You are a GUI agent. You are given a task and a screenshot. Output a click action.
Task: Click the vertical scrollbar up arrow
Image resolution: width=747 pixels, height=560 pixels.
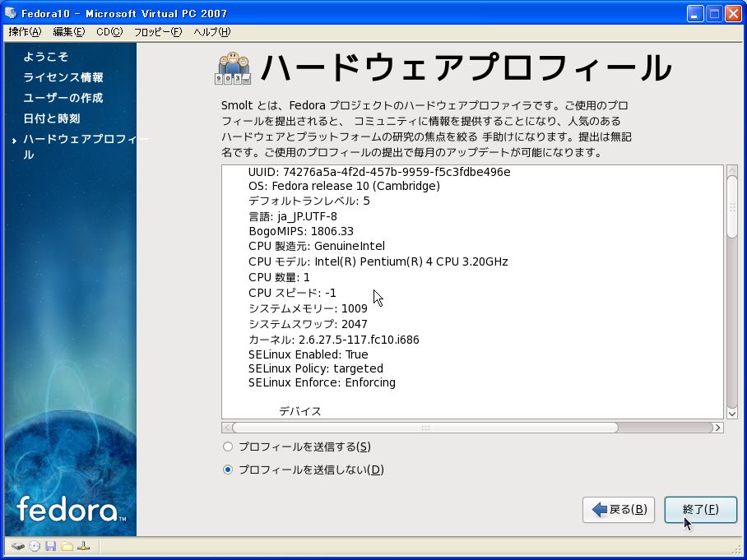click(732, 170)
